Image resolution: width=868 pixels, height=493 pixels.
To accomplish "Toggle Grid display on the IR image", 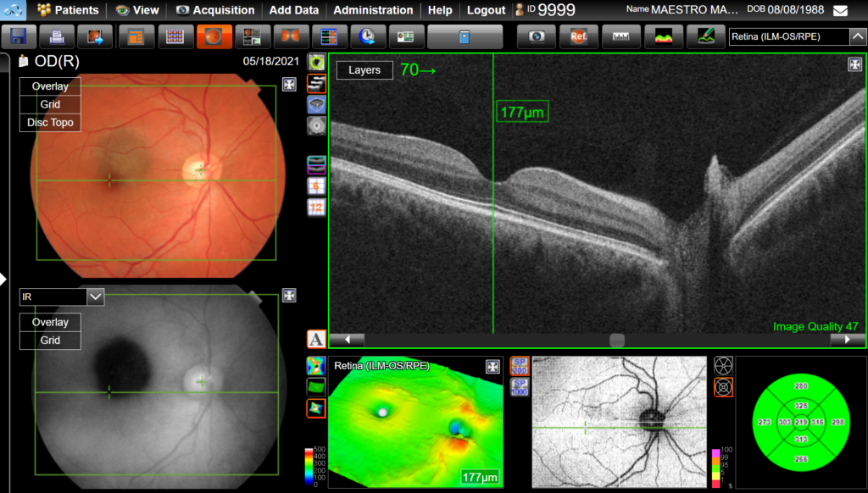I will [48, 340].
